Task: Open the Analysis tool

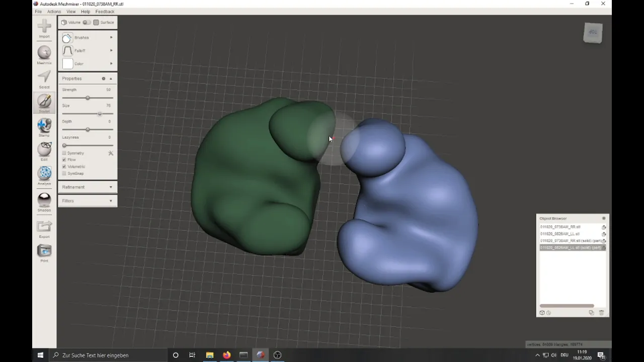Action: [x=44, y=175]
